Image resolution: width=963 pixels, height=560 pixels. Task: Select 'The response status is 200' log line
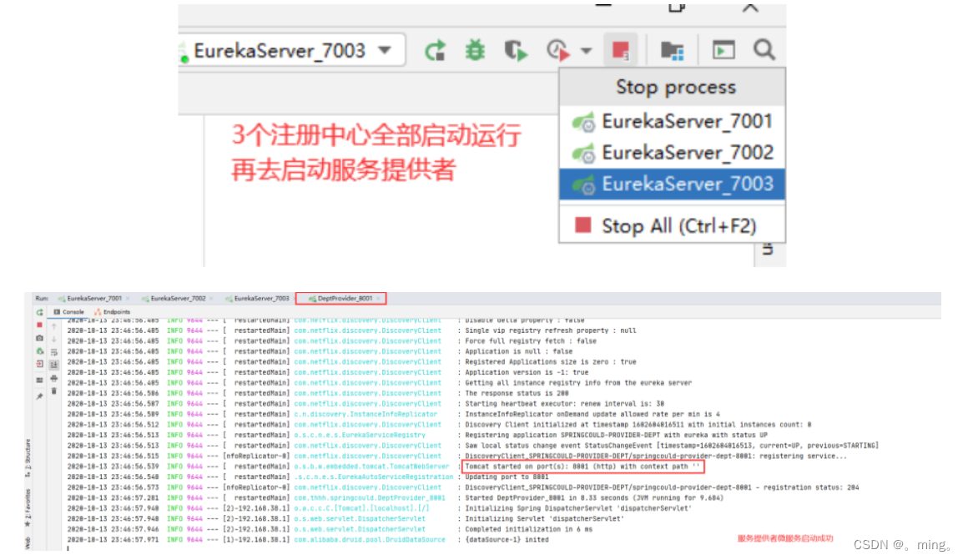coord(517,394)
